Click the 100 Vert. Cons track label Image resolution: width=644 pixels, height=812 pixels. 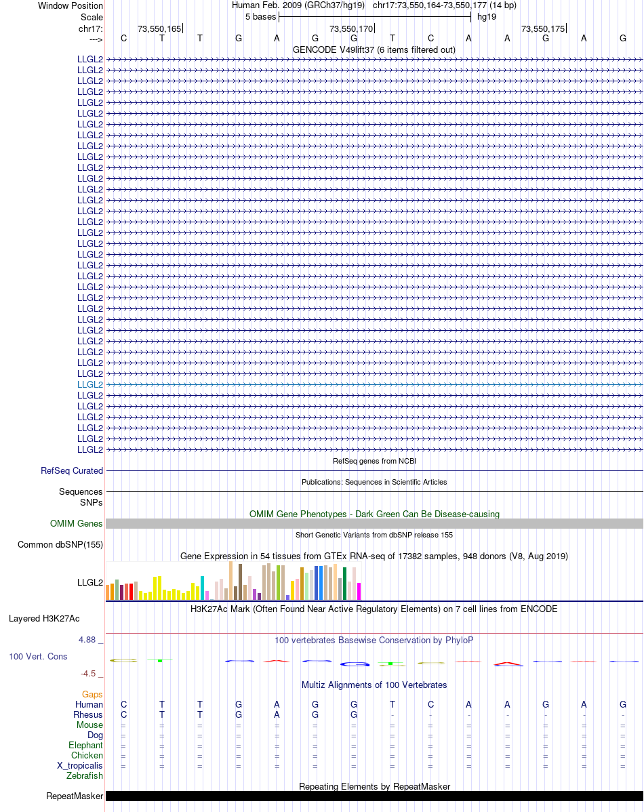pyautogui.click(x=39, y=657)
